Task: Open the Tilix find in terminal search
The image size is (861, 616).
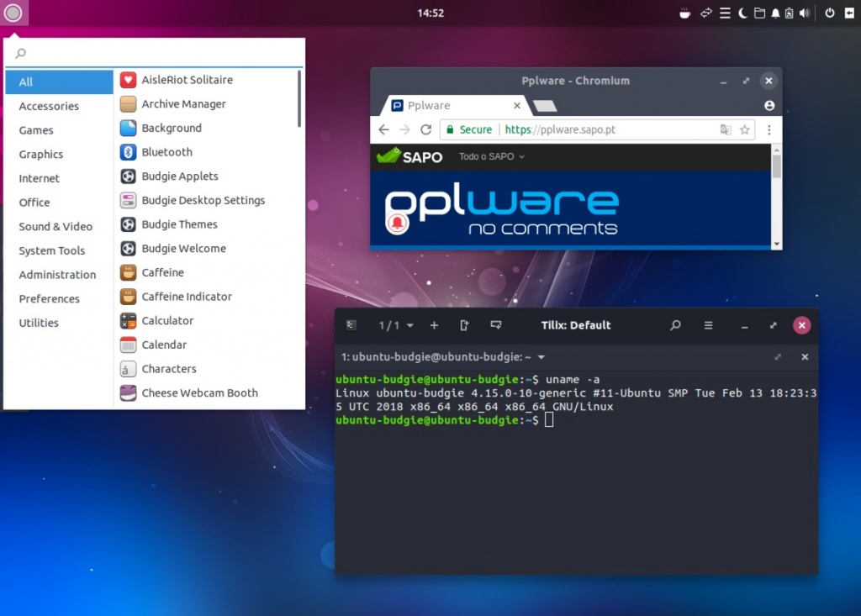Action: [675, 325]
